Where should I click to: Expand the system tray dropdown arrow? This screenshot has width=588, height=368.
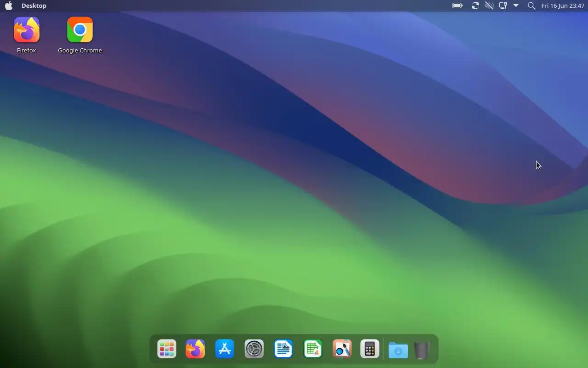click(516, 6)
